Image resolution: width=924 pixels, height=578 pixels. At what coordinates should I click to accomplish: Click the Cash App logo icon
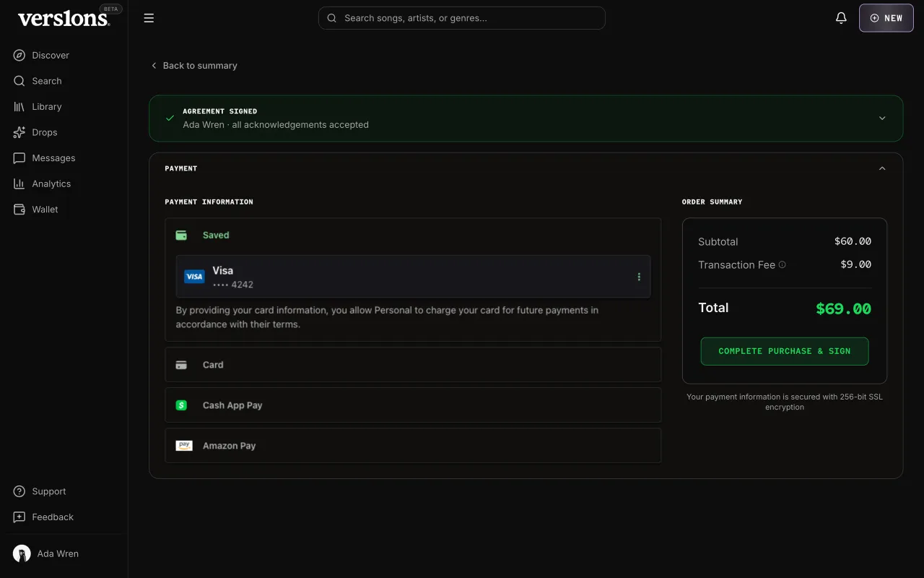tap(181, 405)
